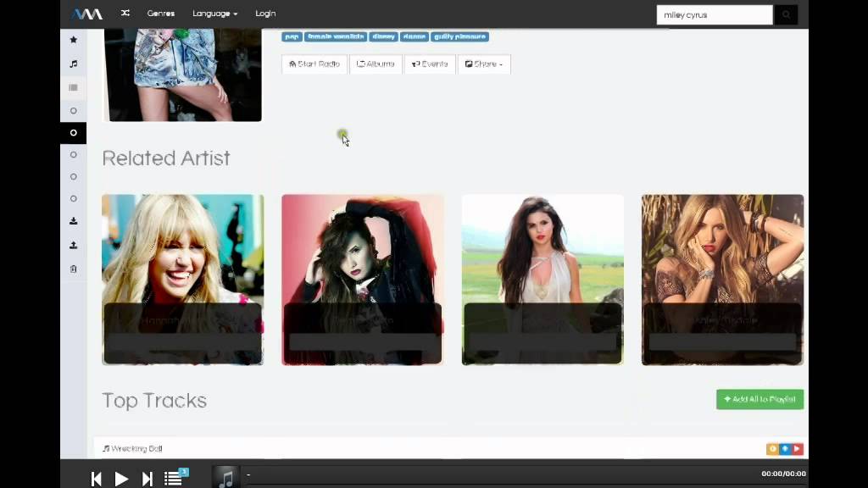Click the player album art placeholder

click(x=225, y=477)
